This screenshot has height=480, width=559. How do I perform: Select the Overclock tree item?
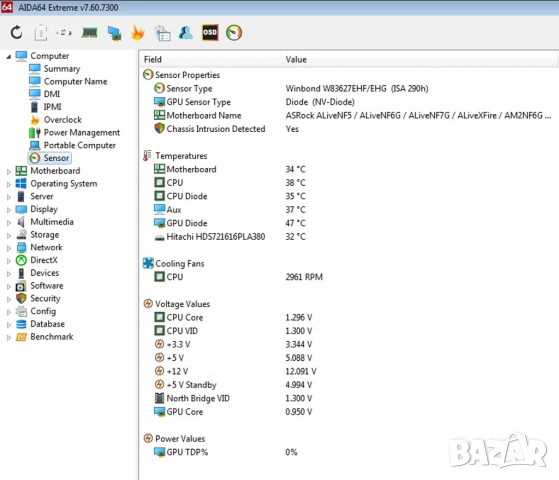pyautogui.click(x=63, y=119)
